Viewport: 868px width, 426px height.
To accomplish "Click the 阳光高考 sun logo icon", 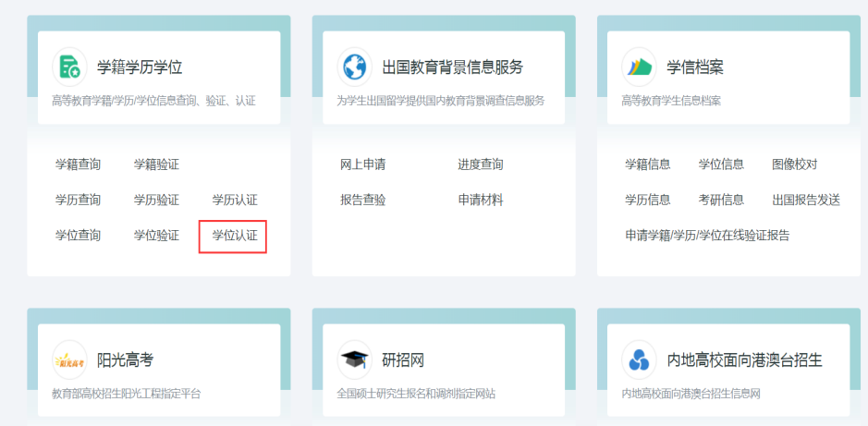I will pos(70,360).
